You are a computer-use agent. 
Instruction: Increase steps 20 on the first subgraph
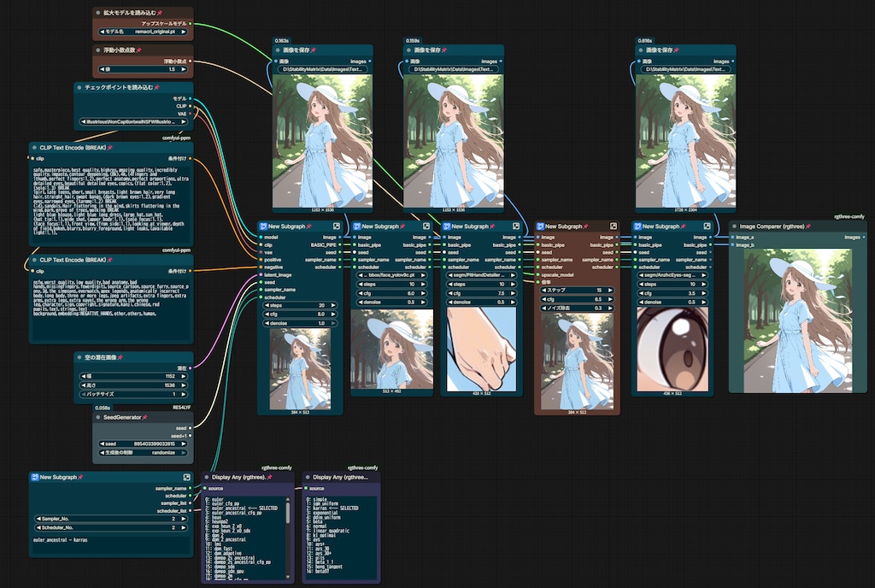pyautogui.click(x=333, y=305)
